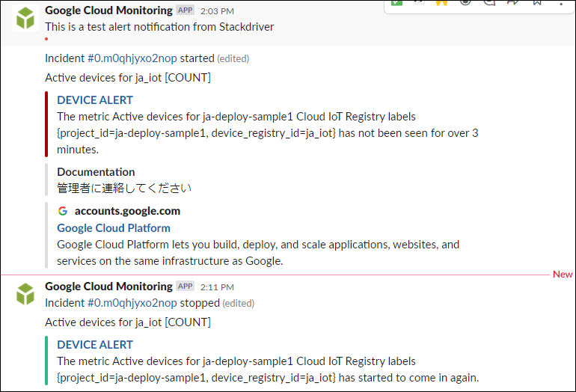Click the green checkmark reaction in message toolbar

(397, 2)
